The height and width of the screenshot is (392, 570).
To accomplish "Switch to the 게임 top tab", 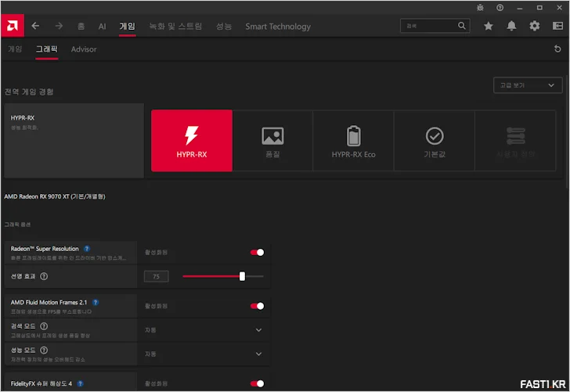I will pyautogui.click(x=127, y=26).
